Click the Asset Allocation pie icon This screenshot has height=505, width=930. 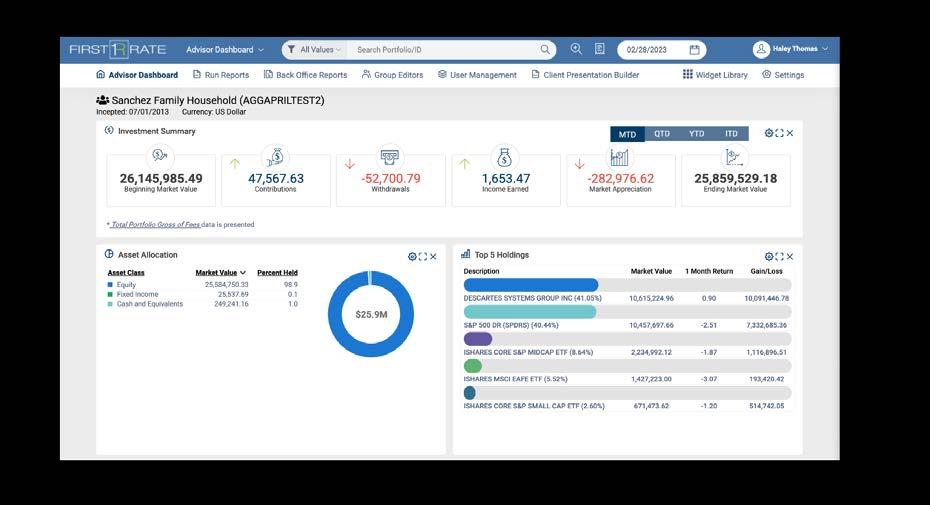(109, 254)
